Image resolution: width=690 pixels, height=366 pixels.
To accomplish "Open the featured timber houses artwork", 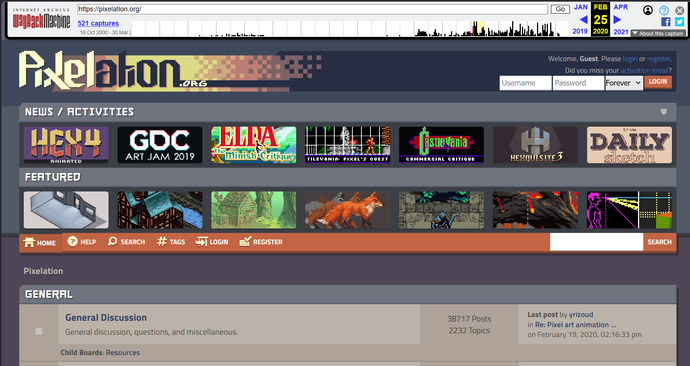I will pos(160,210).
